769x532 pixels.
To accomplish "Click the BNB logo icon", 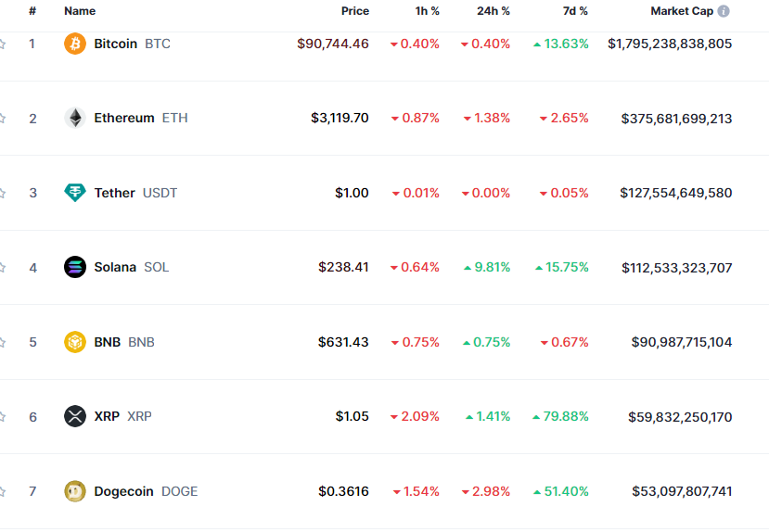I will pos(74,342).
